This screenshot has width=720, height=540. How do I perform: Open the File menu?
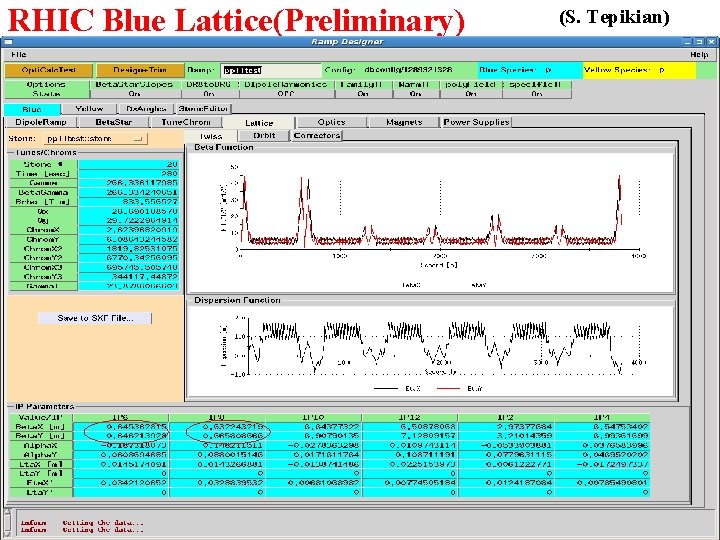point(19,55)
